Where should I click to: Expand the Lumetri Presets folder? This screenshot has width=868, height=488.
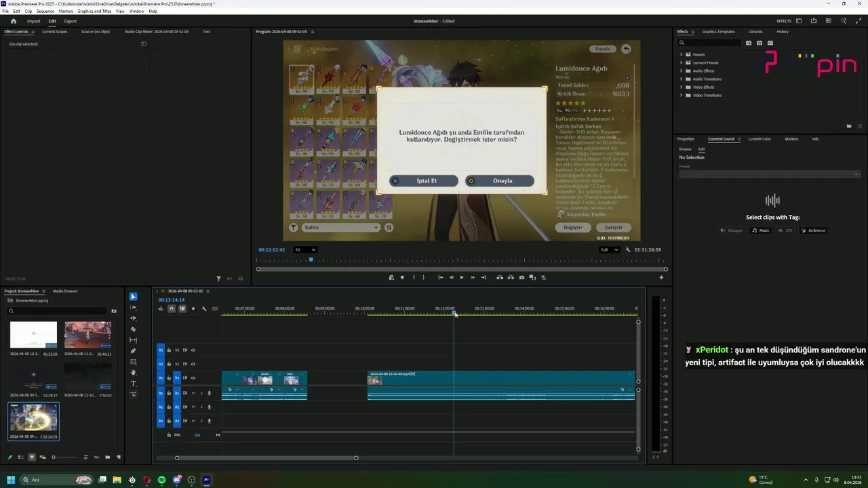682,62
